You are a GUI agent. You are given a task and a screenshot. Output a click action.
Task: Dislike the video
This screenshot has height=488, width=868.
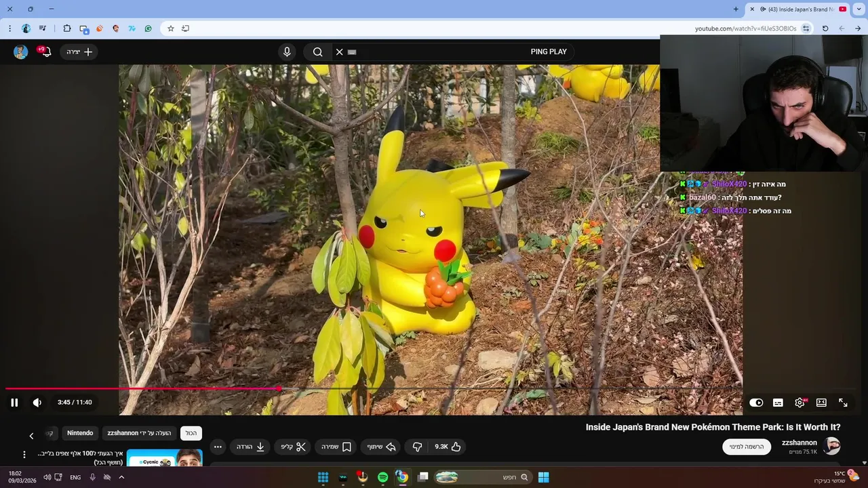point(417,447)
